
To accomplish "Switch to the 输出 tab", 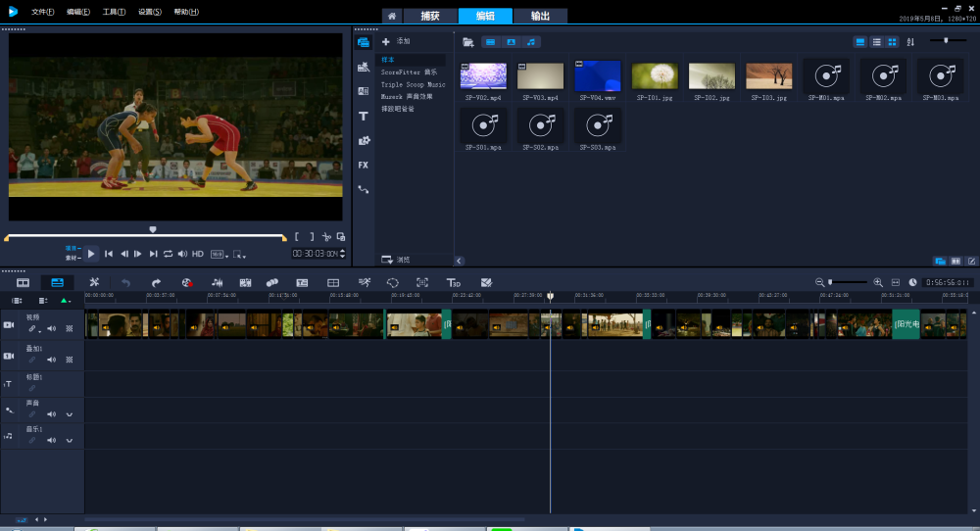I will pos(540,16).
